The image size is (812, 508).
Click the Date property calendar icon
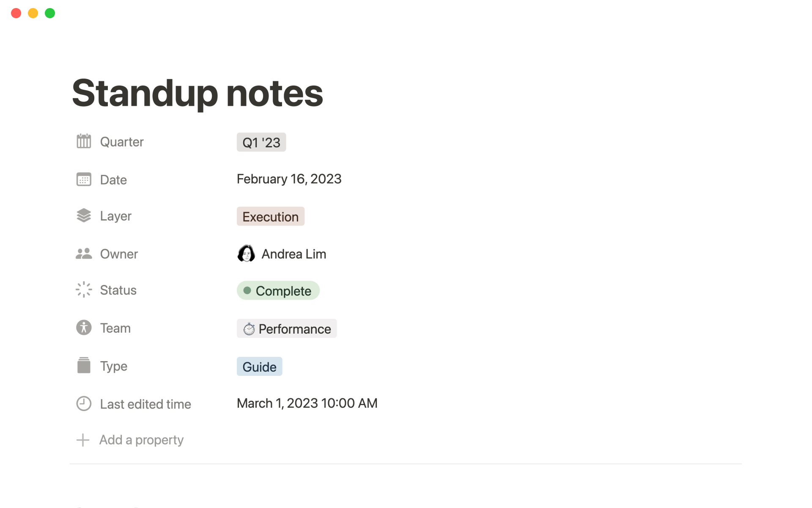pos(84,179)
